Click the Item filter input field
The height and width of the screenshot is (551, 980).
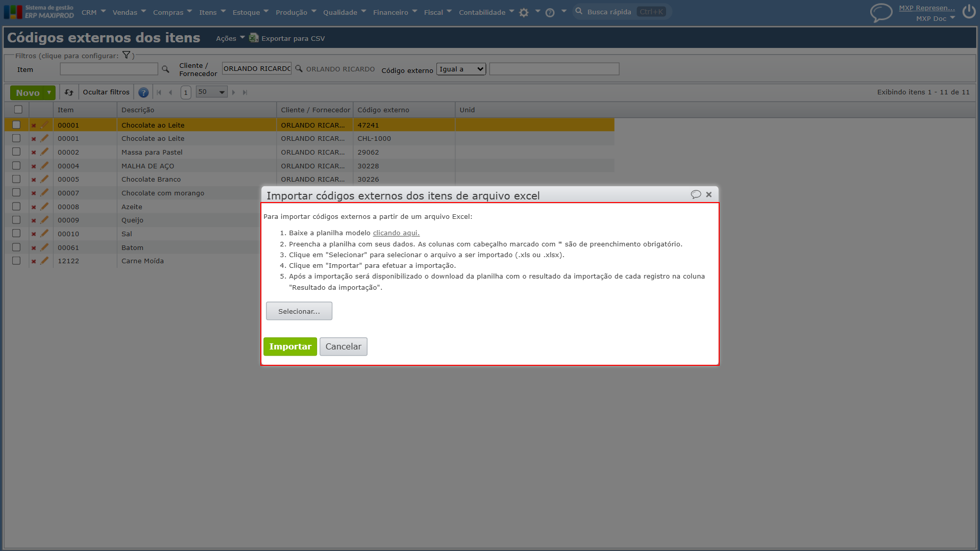tap(109, 69)
